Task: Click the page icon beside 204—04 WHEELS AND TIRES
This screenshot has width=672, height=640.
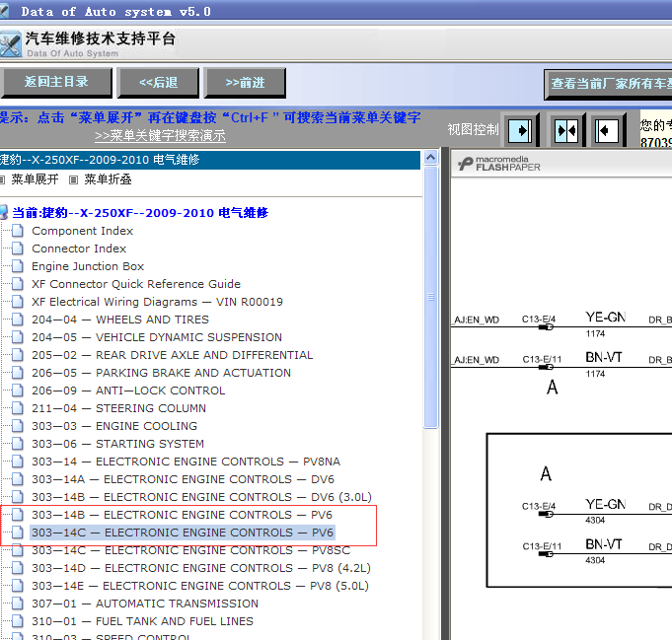Action: tap(18, 320)
